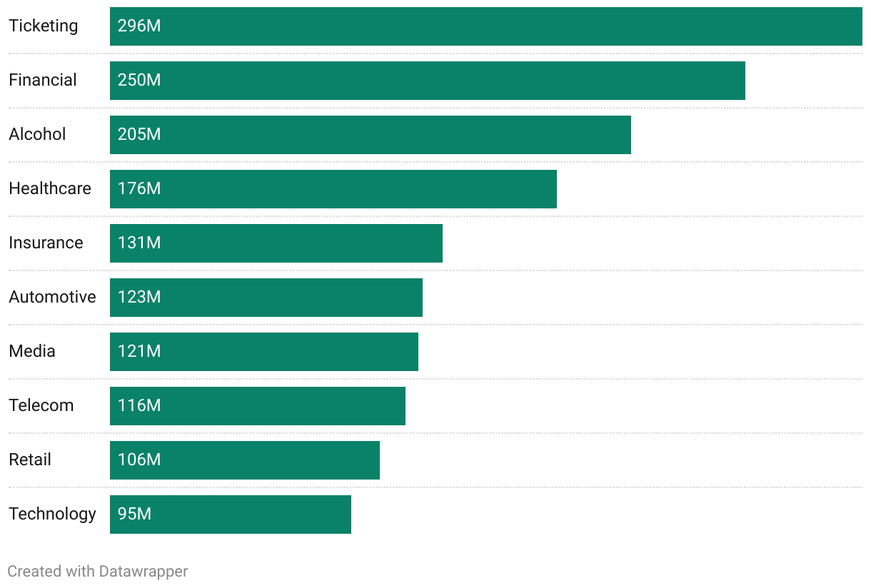Click the Automotive category label

52,297
